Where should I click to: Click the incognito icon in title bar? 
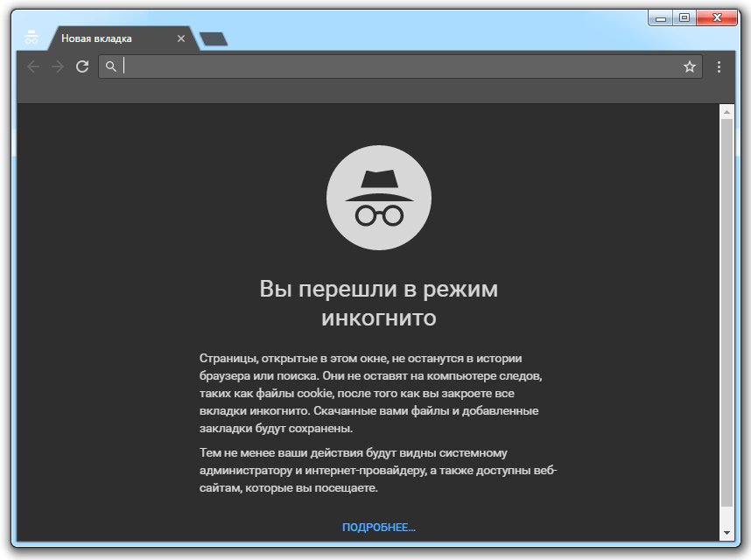[x=32, y=37]
